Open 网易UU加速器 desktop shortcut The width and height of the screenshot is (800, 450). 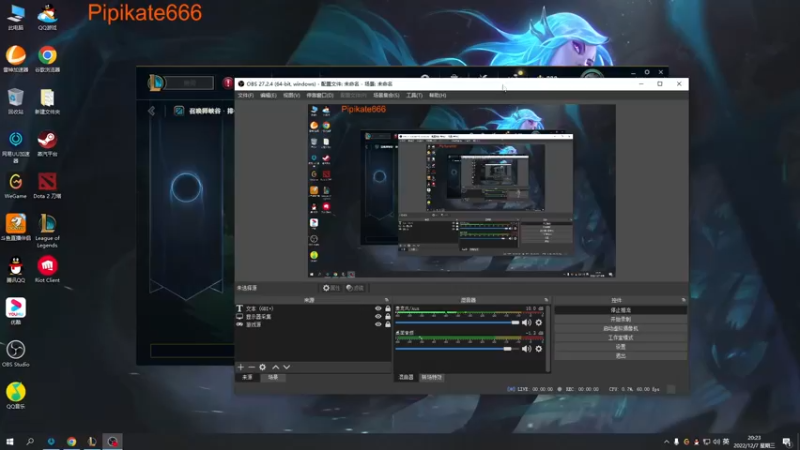[16, 147]
